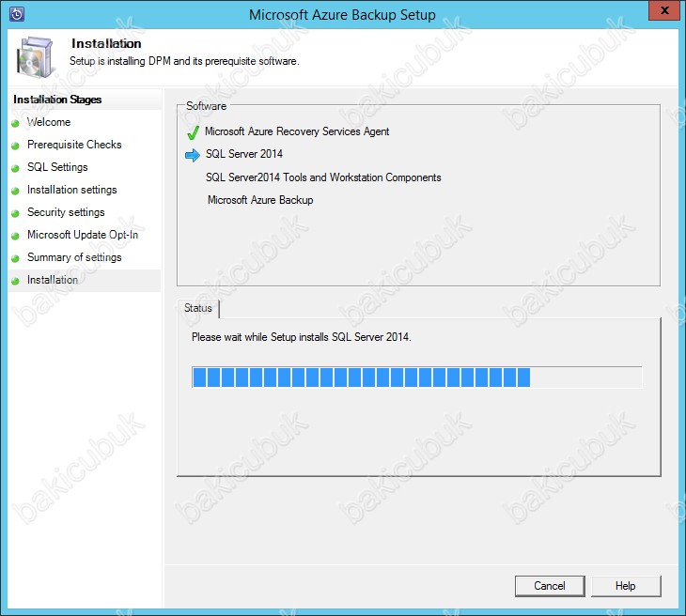
Task: Select the SQL Settings stage
Action: tap(57, 167)
